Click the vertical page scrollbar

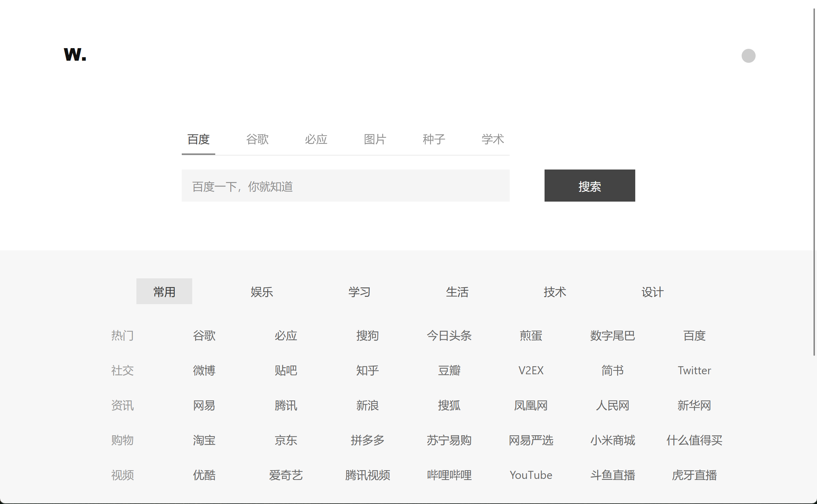814,181
